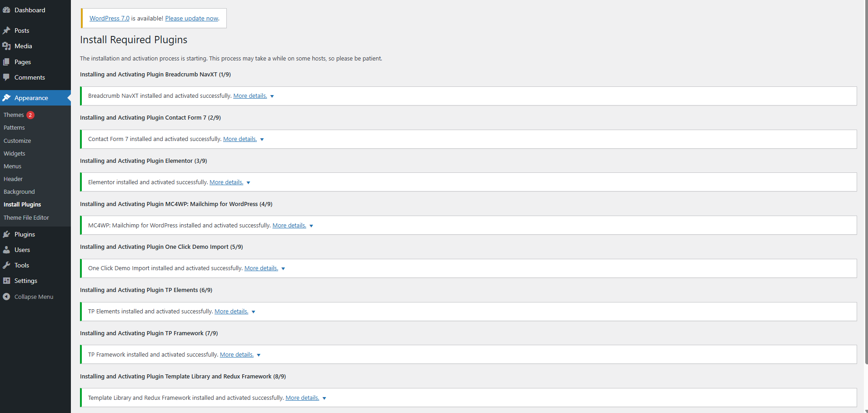This screenshot has height=413, width=868.
Task: Click the Posts pushpin icon
Action: coord(6,30)
